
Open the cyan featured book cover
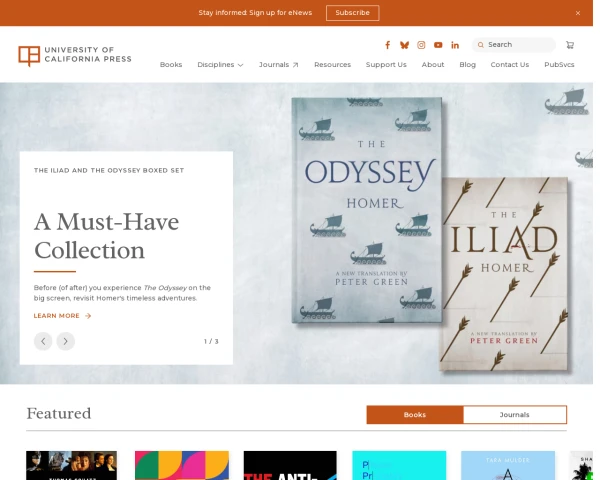399,465
